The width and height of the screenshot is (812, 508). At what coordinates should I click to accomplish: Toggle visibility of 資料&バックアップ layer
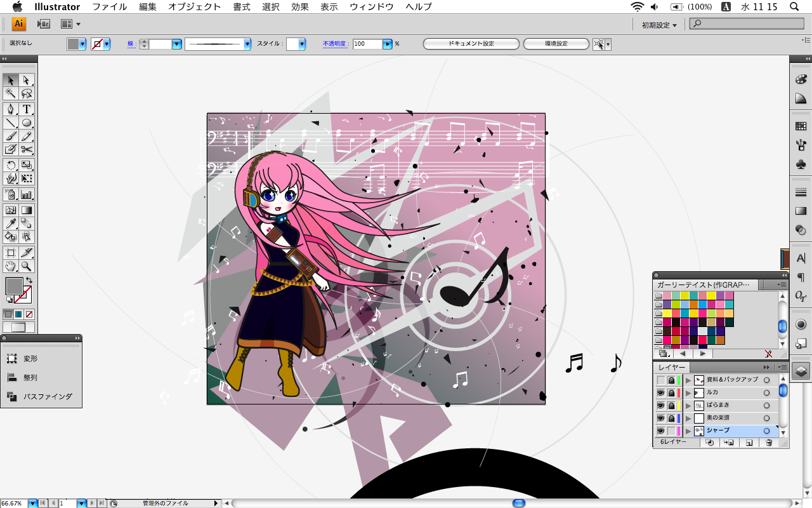(x=660, y=380)
